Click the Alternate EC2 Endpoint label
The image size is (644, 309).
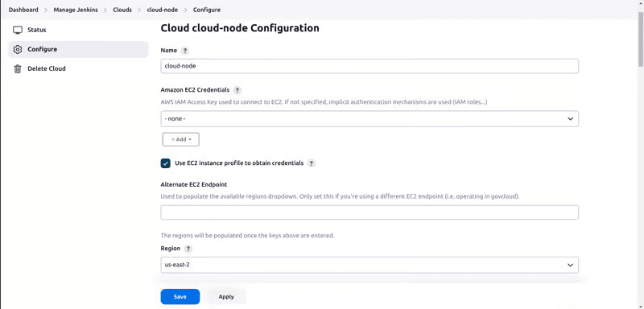tap(193, 184)
